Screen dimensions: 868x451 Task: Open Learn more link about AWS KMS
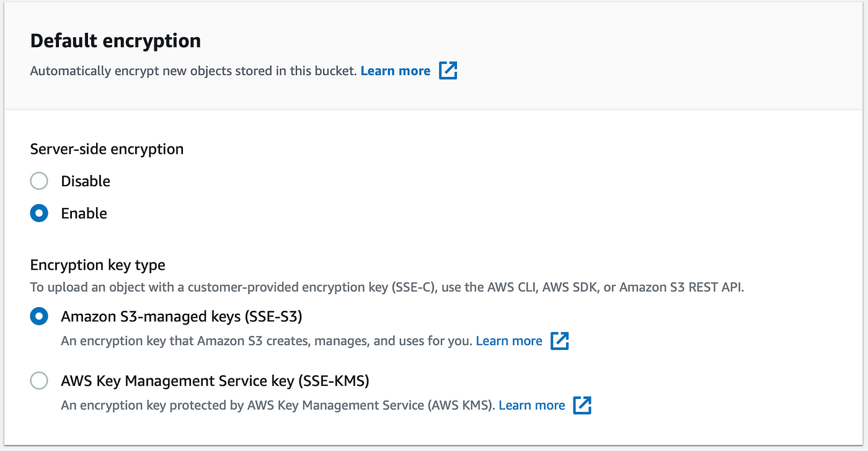532,405
